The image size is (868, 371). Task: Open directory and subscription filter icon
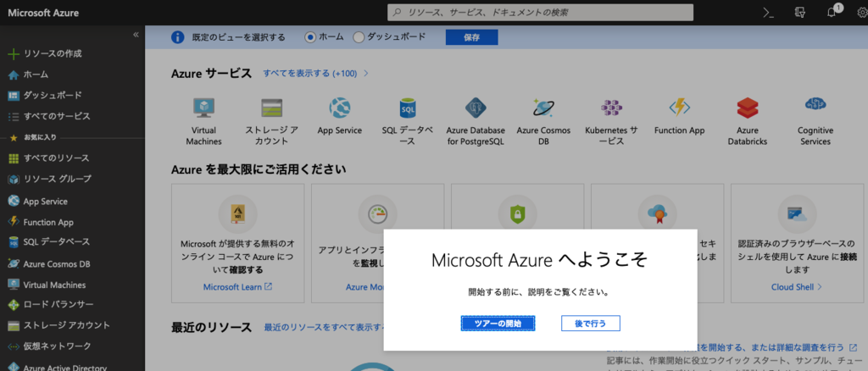pyautogui.click(x=799, y=13)
